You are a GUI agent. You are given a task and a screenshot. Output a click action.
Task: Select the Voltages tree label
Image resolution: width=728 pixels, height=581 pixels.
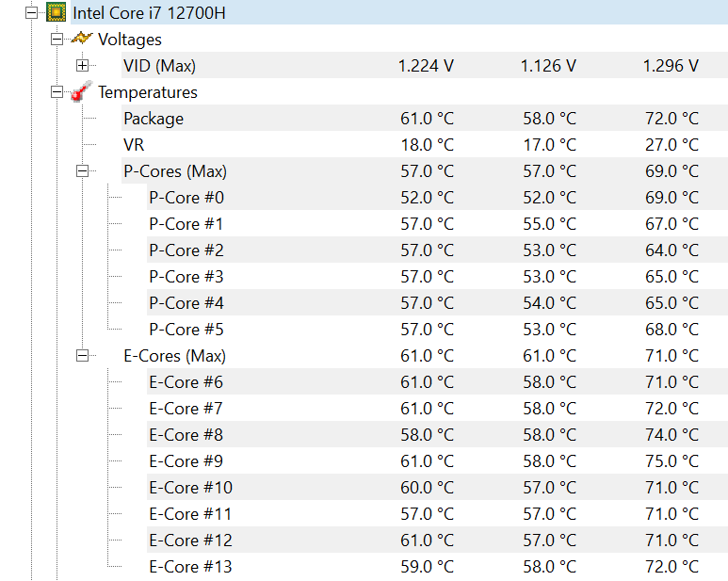coord(130,40)
